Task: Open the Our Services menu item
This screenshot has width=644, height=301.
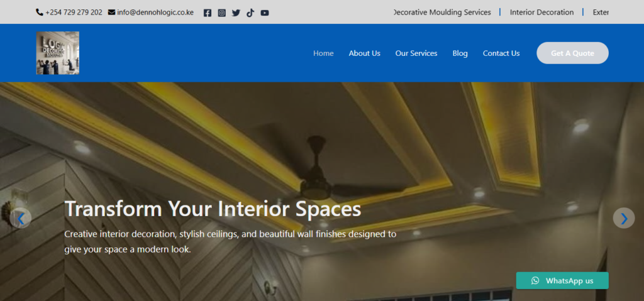Action: tap(416, 53)
